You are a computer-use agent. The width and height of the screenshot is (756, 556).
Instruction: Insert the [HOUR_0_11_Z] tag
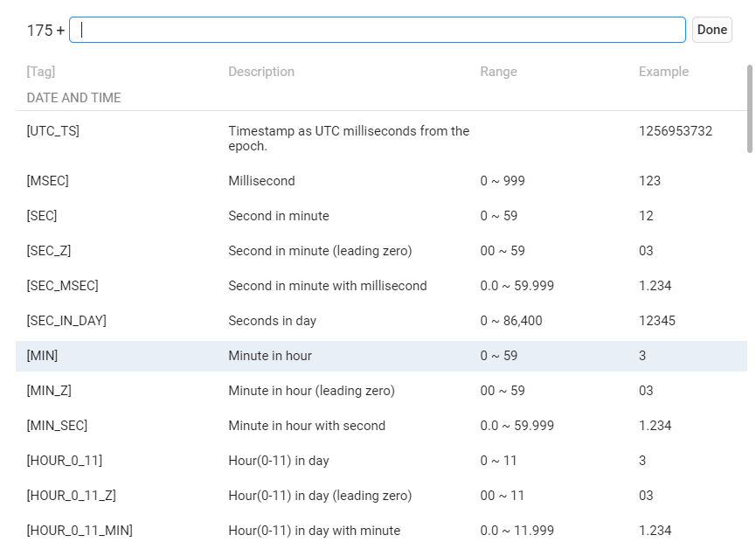point(72,496)
